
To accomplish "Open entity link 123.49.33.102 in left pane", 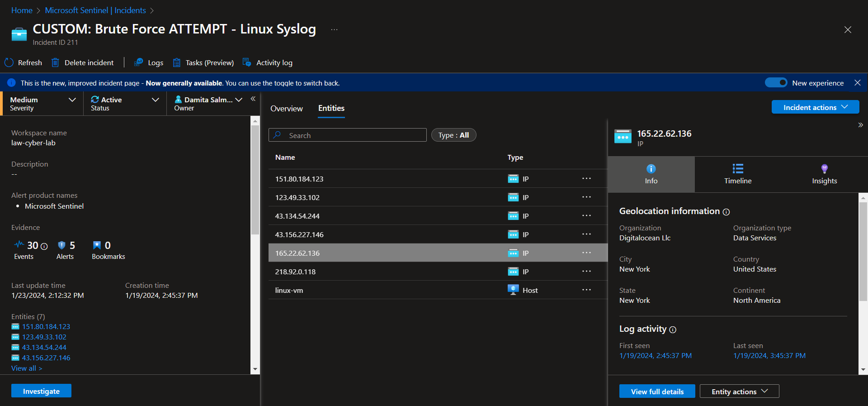I will click(44, 337).
